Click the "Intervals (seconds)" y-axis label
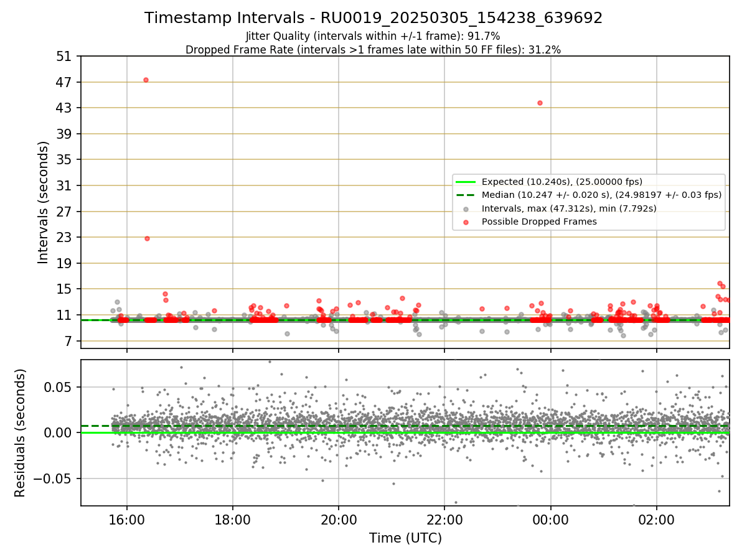Image resolution: width=747 pixels, height=560 pixels. coord(44,202)
